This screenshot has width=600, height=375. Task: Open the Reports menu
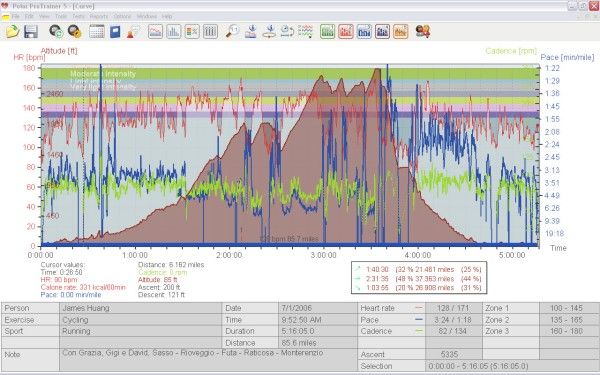pos(99,16)
